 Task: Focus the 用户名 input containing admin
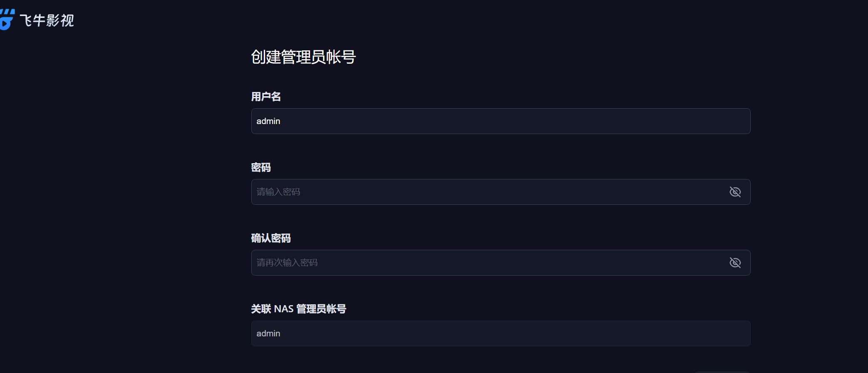(x=501, y=121)
